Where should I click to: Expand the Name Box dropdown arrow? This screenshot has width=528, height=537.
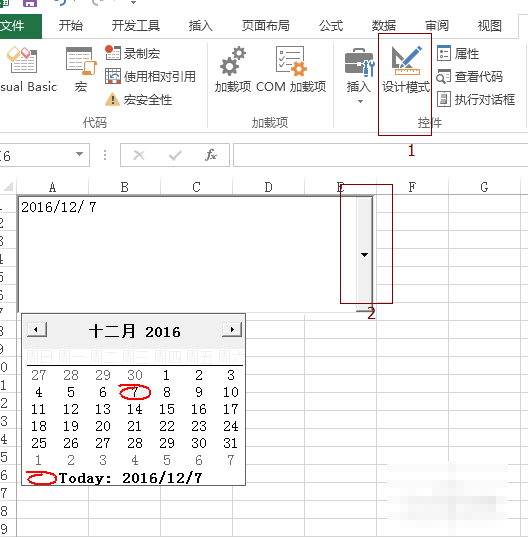[x=79, y=154]
